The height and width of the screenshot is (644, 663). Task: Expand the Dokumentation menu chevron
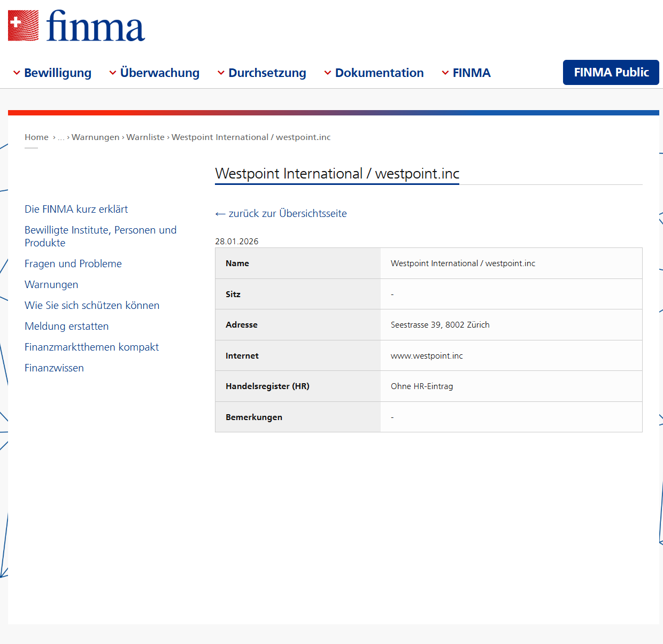click(328, 73)
